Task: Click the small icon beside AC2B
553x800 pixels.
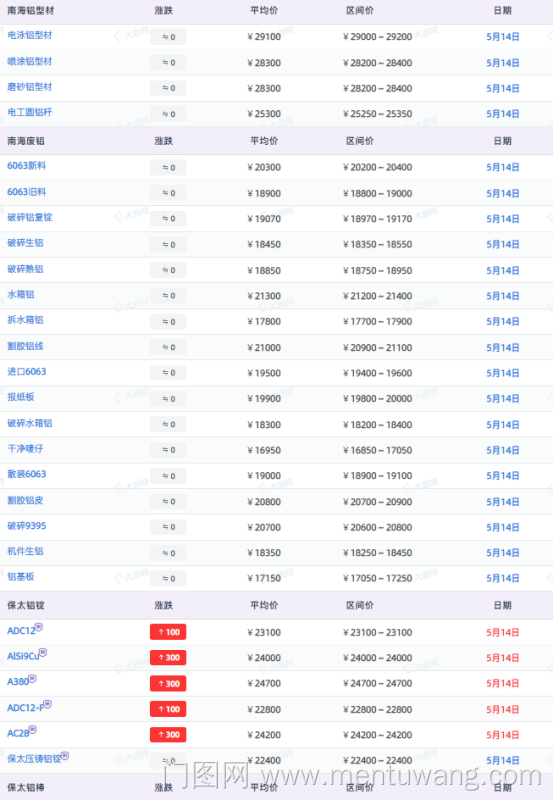Action: point(33,730)
